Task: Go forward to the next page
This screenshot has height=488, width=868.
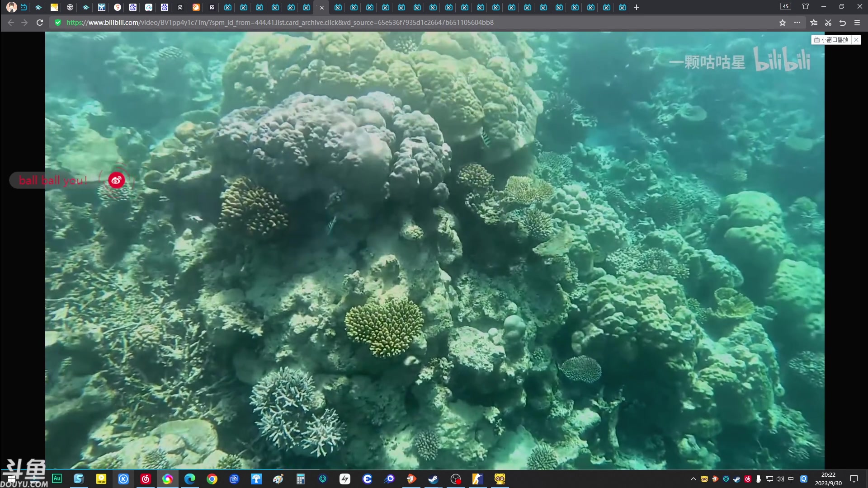Action: pos(24,23)
